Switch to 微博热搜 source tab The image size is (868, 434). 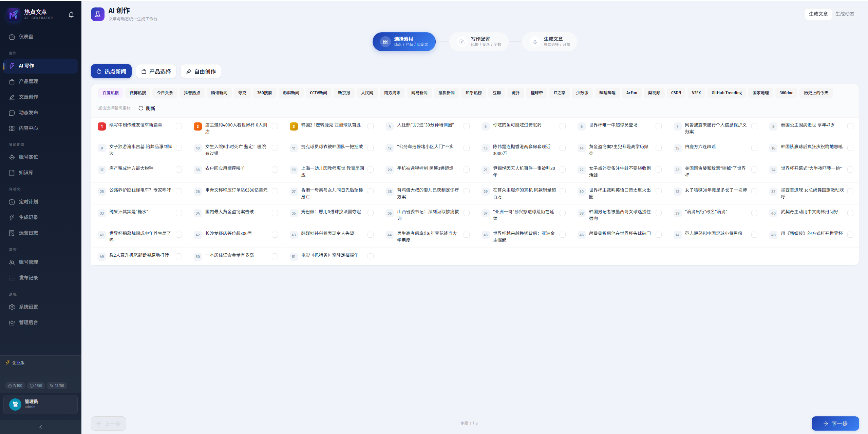[x=138, y=93]
